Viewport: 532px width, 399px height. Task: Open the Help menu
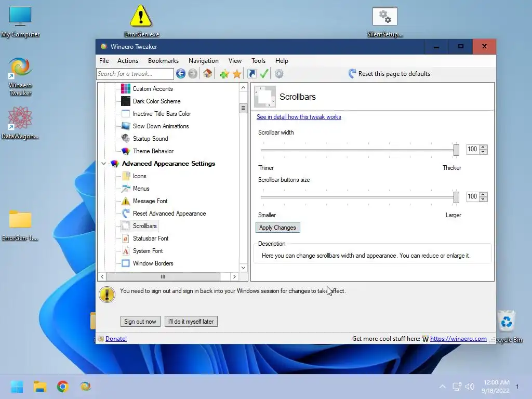(x=282, y=61)
